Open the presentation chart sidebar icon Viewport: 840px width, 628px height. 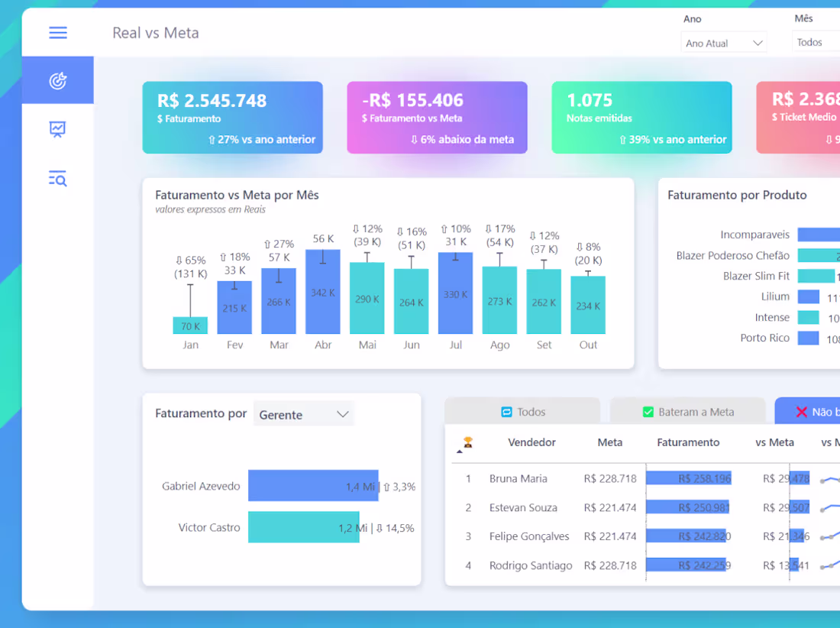click(58, 129)
